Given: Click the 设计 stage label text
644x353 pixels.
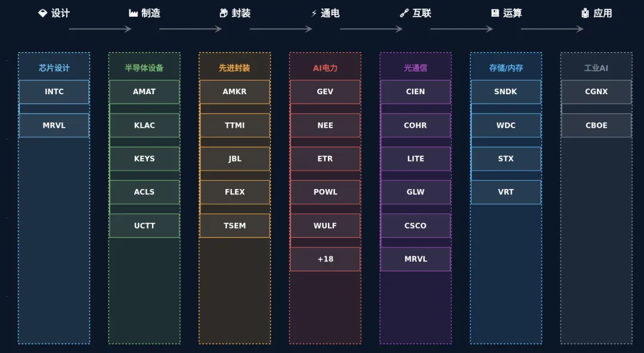Looking at the screenshot, I should (60, 13).
